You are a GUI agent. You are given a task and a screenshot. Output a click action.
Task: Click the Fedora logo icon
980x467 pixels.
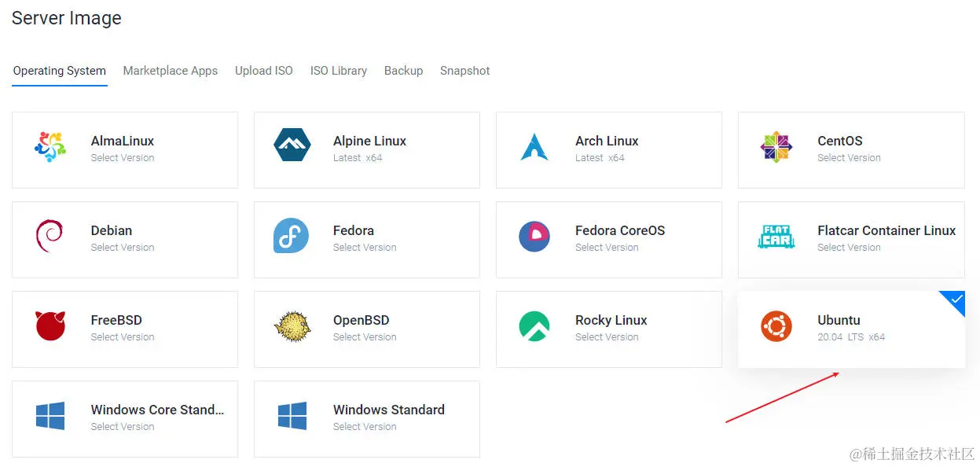(x=291, y=236)
